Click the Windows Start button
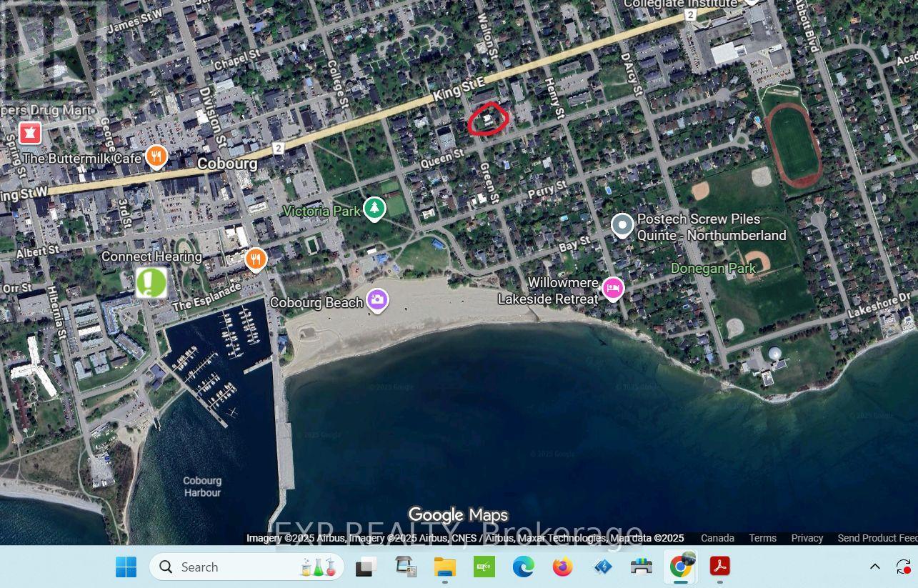This screenshot has height=588, width=918. (x=126, y=567)
